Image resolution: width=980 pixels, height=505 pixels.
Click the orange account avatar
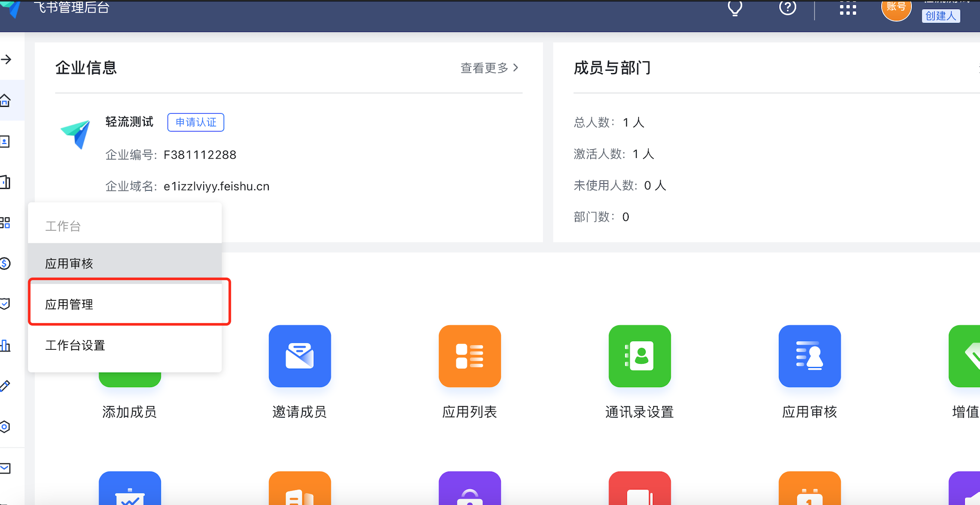tap(896, 9)
